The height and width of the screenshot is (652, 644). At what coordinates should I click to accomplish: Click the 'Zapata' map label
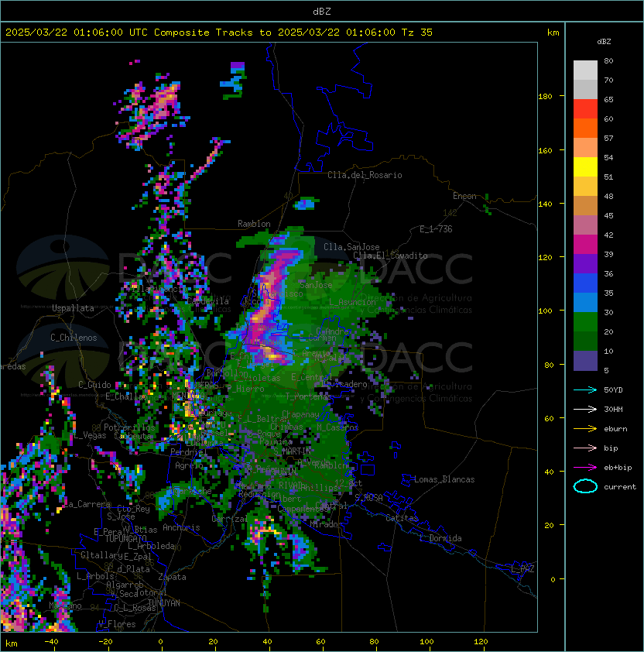172,577
